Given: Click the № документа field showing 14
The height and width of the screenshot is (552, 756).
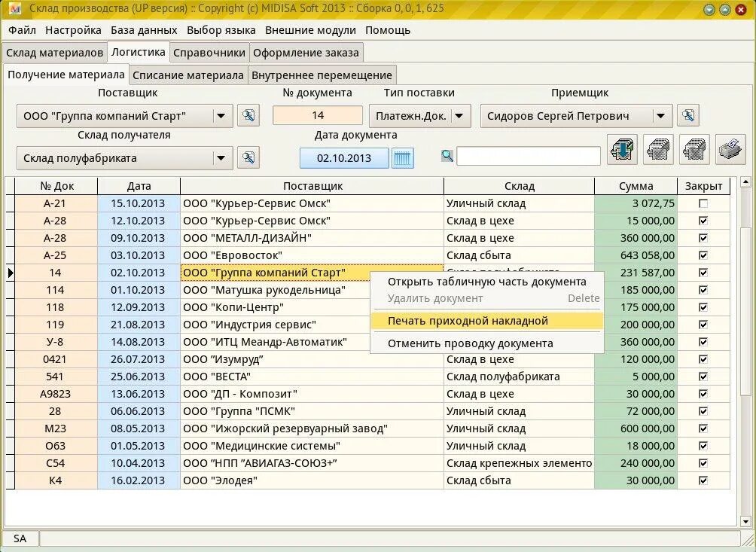Looking at the screenshot, I should tap(318, 116).
